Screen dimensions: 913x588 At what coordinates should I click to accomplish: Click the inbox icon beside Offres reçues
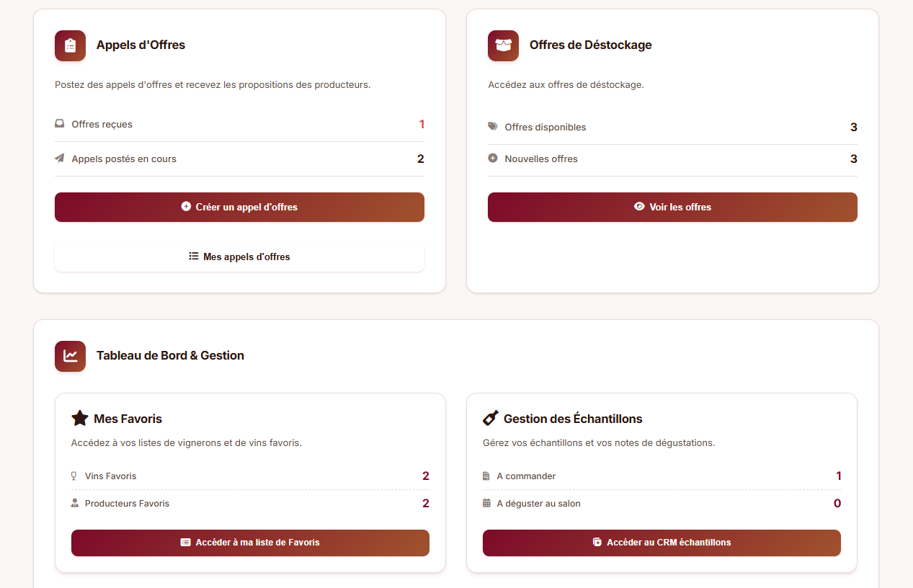point(60,124)
